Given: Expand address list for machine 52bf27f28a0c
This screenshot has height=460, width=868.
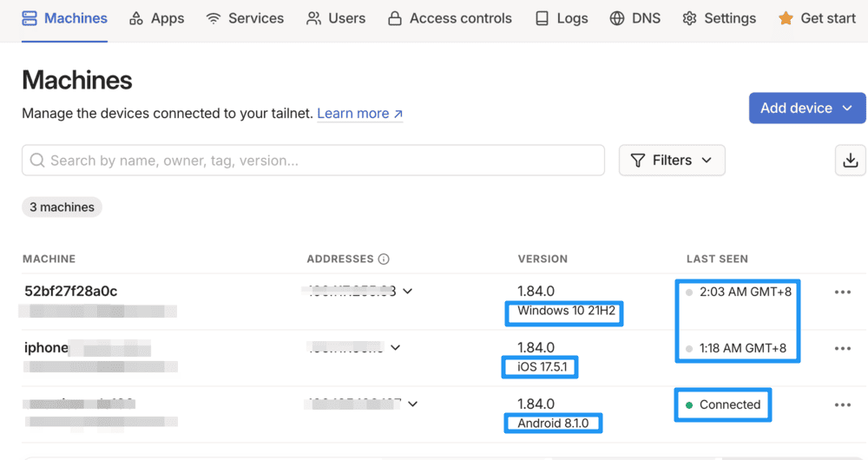Looking at the screenshot, I should tap(408, 292).
